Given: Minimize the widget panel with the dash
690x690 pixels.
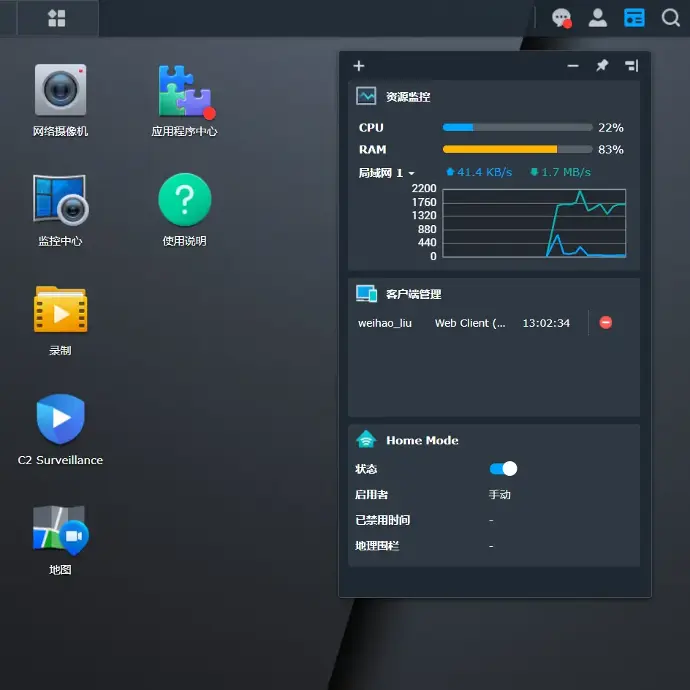Looking at the screenshot, I should (x=573, y=66).
